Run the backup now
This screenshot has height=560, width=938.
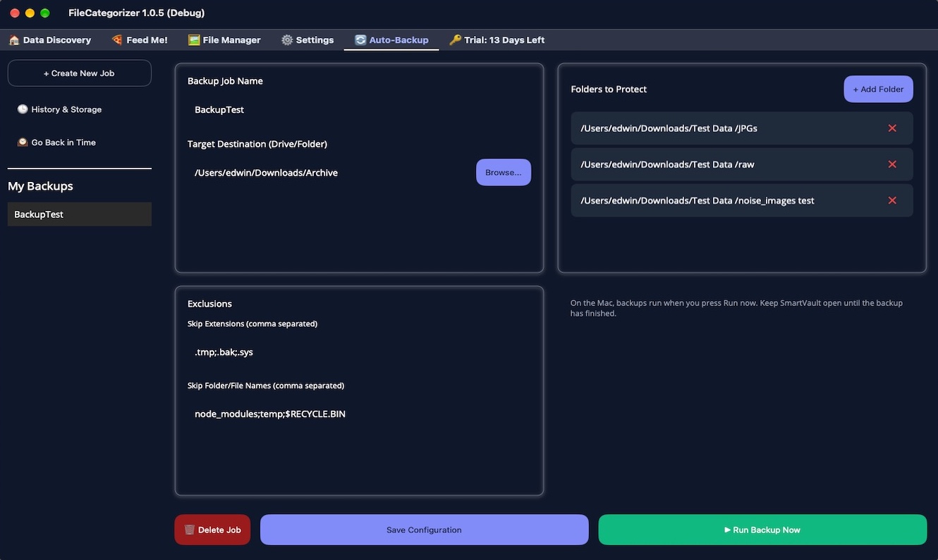[762, 530]
